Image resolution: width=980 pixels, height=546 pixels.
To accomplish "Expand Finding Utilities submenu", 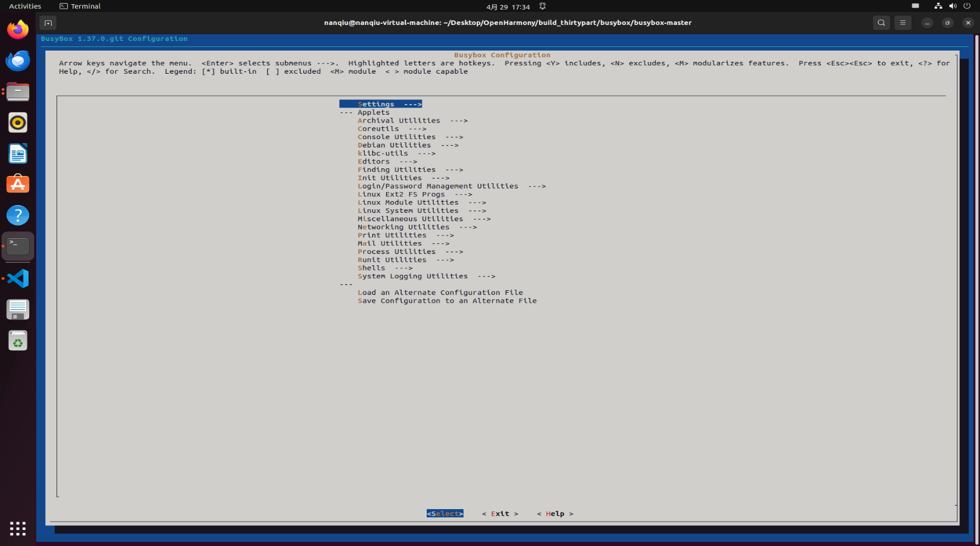I will click(x=410, y=170).
